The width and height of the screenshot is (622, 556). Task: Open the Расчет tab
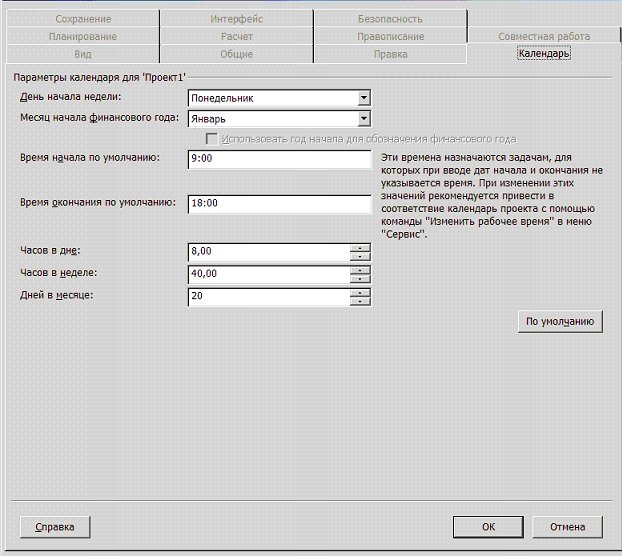click(236, 36)
